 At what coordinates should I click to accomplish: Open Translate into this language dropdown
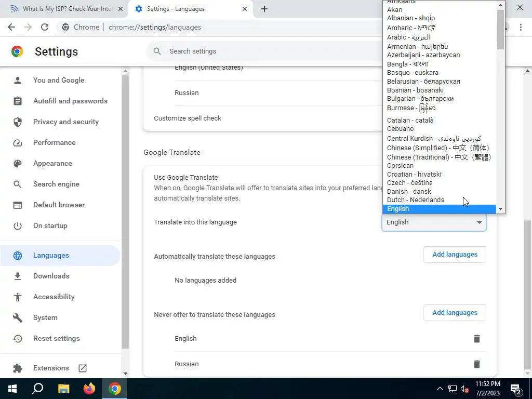(x=434, y=222)
